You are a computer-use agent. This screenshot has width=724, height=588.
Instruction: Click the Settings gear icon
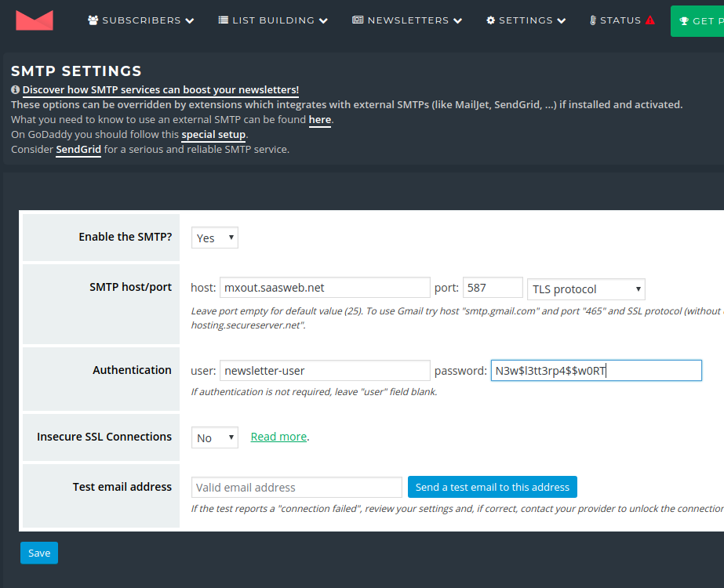[x=491, y=20]
